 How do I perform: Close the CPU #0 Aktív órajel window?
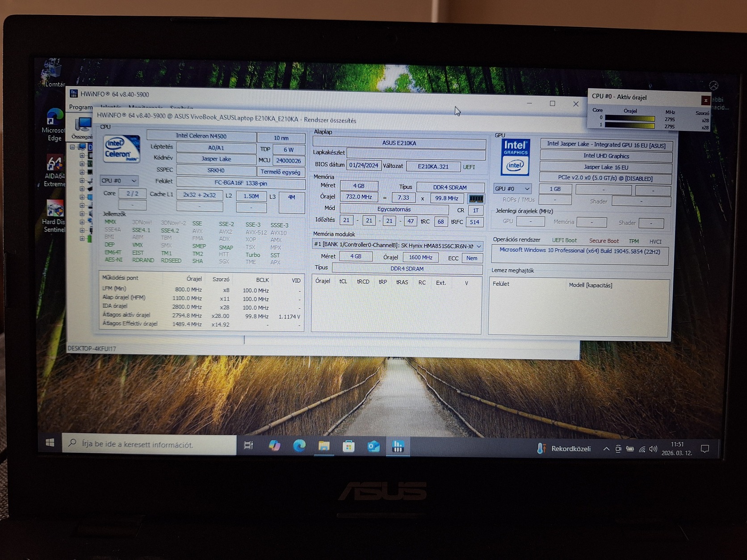pyautogui.click(x=705, y=100)
